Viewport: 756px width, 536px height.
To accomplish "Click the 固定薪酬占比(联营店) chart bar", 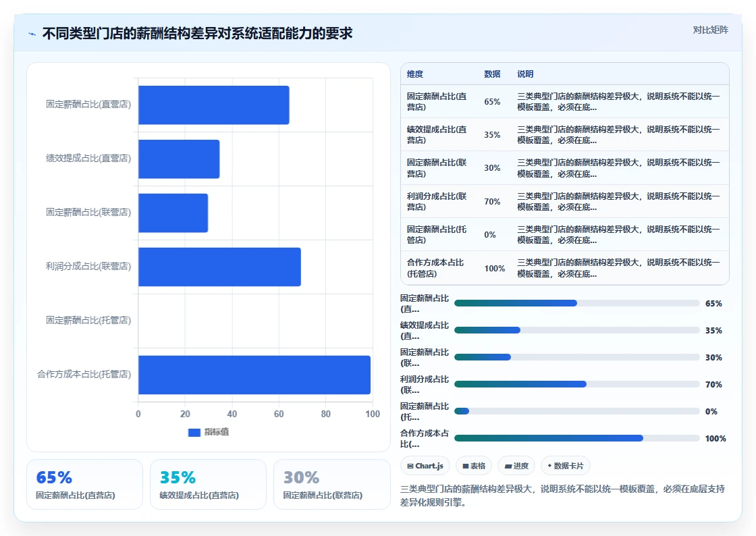I will (x=173, y=213).
